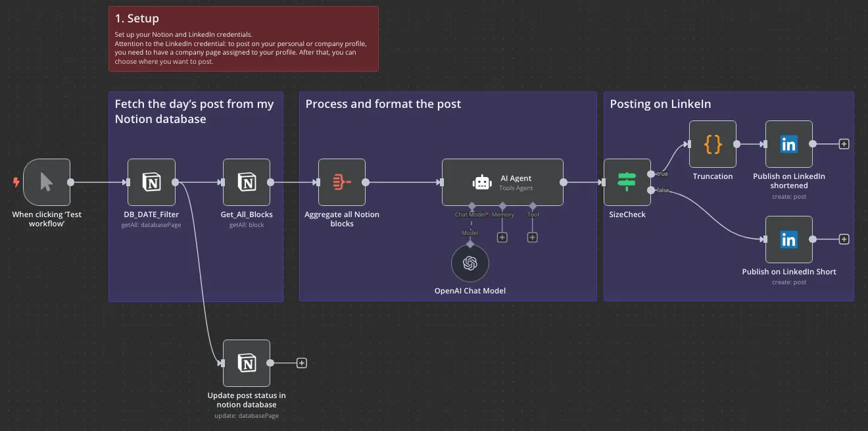Select the 'Publish on LinkedIn Short' node
The image size is (868, 431).
coord(788,240)
